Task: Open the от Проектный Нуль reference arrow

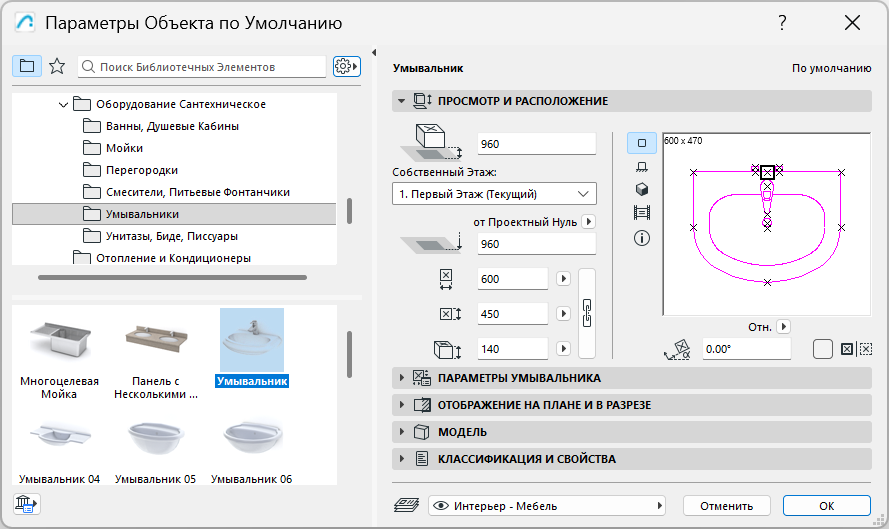Action: click(589, 222)
